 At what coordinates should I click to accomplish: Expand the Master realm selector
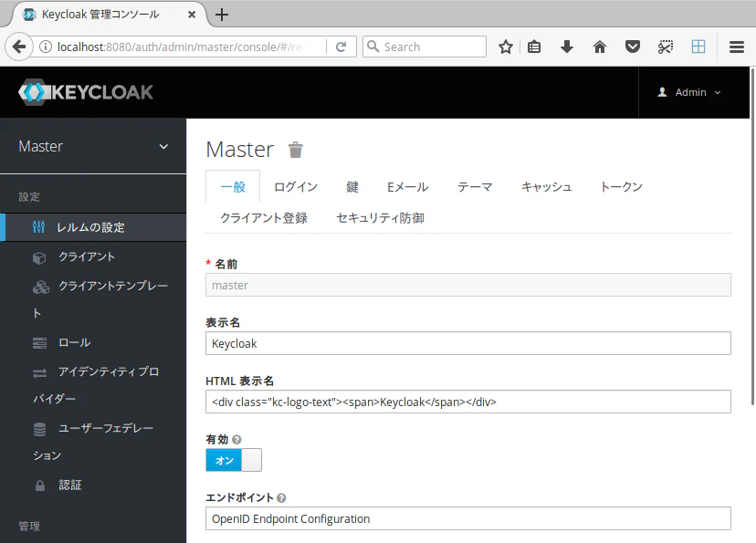click(93, 146)
